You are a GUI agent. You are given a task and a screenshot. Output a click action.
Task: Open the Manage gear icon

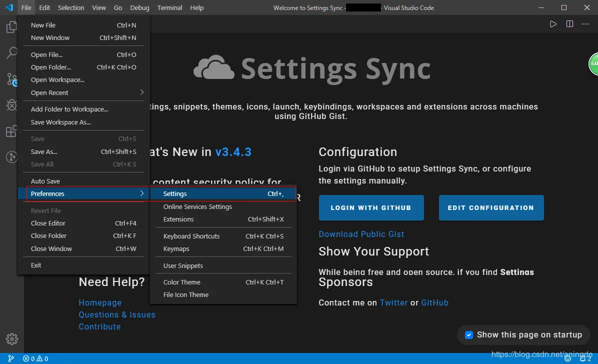pyautogui.click(x=12, y=338)
